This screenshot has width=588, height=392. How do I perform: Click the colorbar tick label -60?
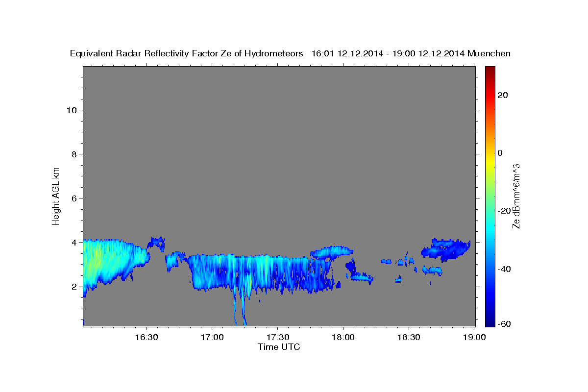point(504,324)
